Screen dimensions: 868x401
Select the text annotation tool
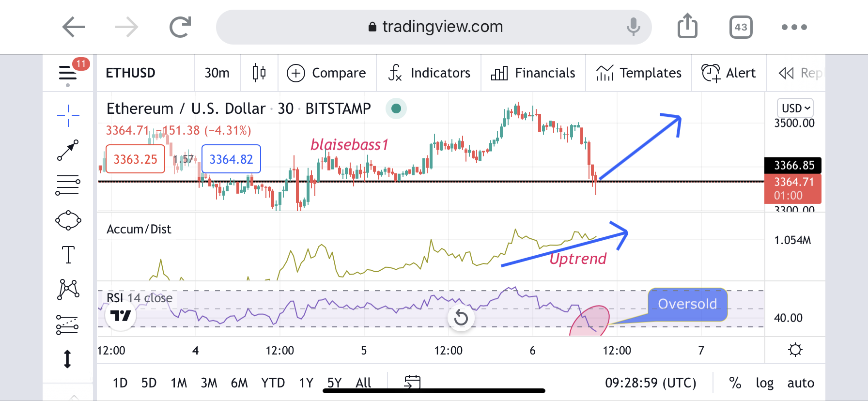pos(68,255)
